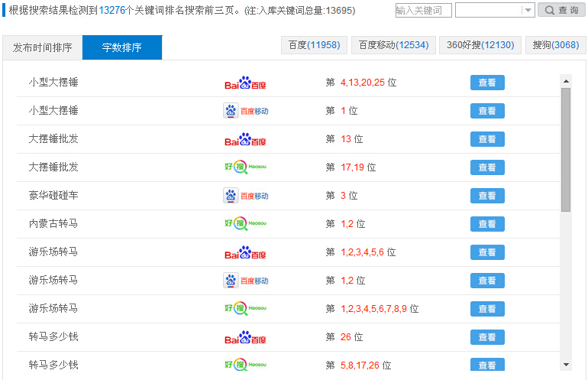This screenshot has width=588, height=380.
Task: Click 查看 for 转马多少钱 ranked 26
Action: (x=487, y=337)
